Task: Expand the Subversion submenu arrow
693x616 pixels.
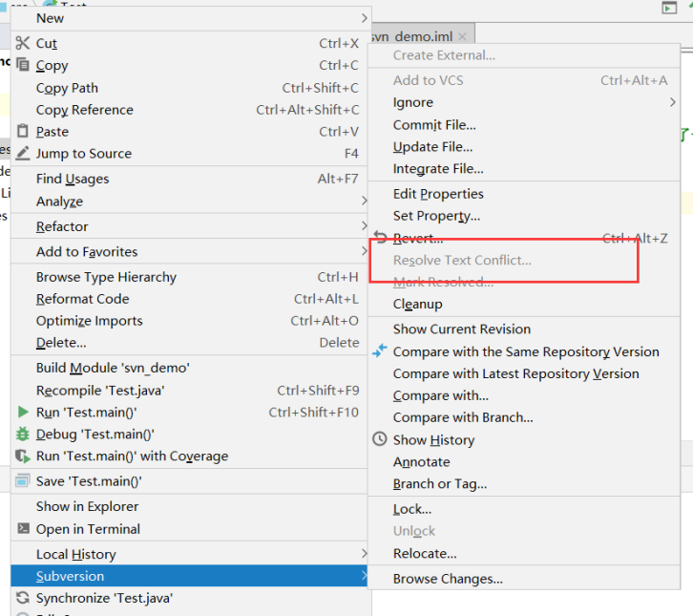Action: click(364, 575)
